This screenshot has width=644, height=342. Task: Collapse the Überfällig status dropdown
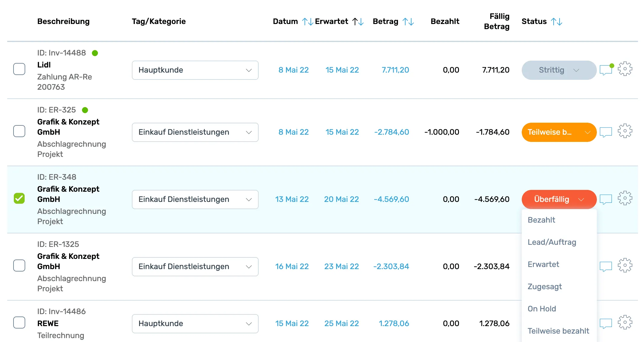pos(559,199)
